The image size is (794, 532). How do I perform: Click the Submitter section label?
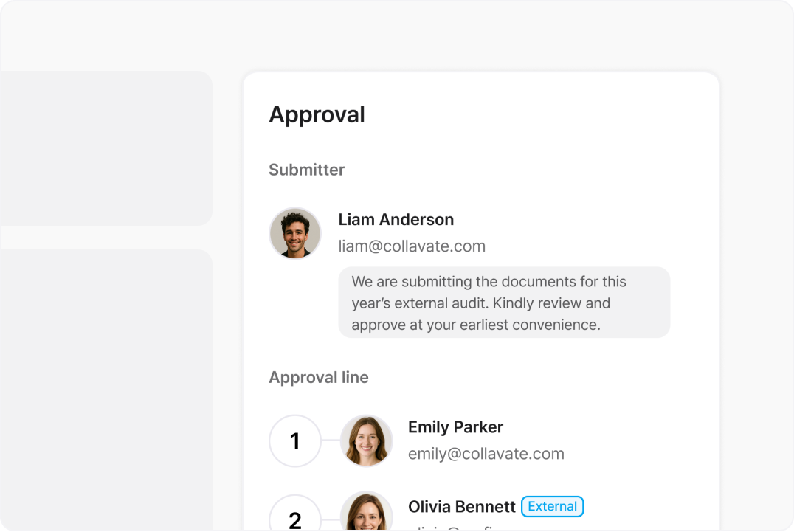pos(306,170)
